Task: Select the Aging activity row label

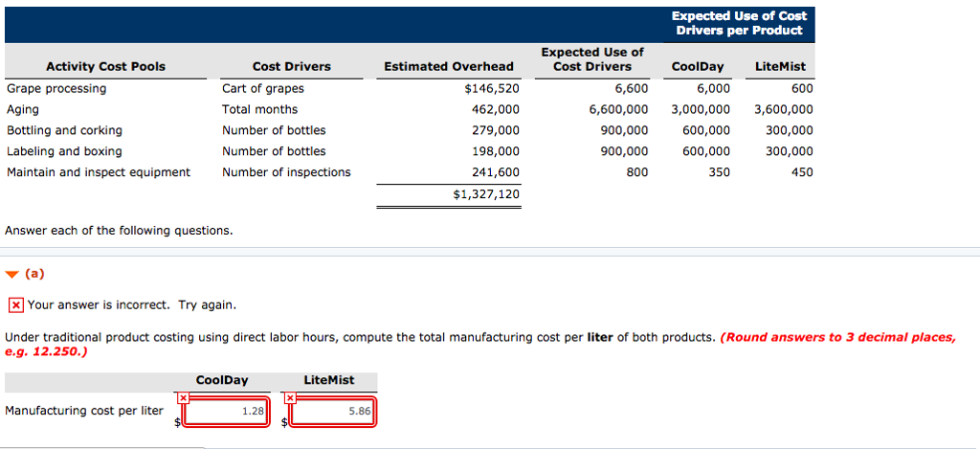Action: tap(23, 110)
